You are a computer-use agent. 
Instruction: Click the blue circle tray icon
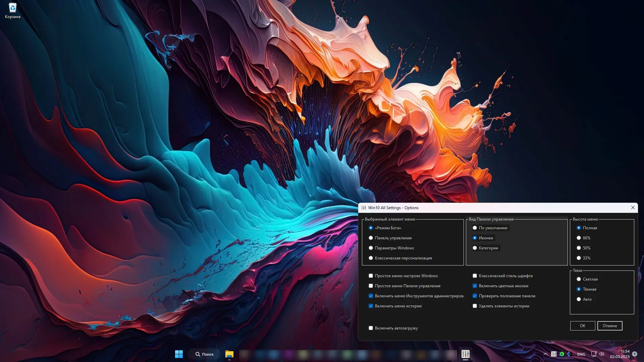pyautogui.click(x=570, y=354)
